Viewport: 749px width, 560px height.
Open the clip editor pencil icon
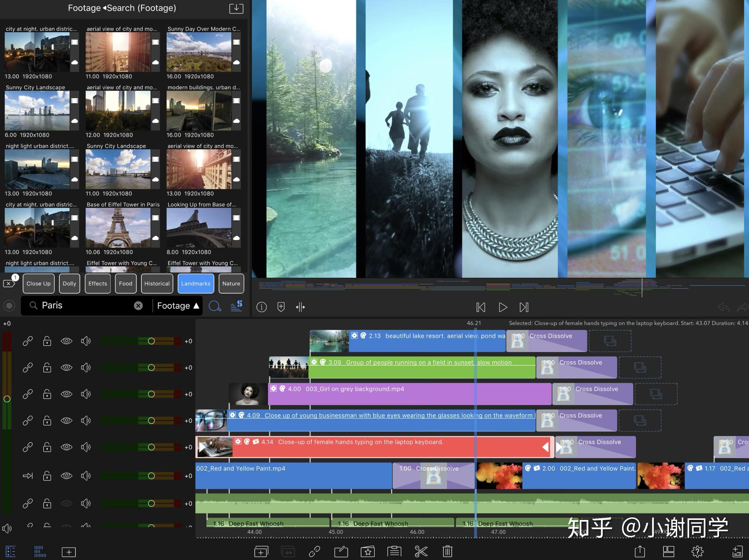click(x=341, y=551)
